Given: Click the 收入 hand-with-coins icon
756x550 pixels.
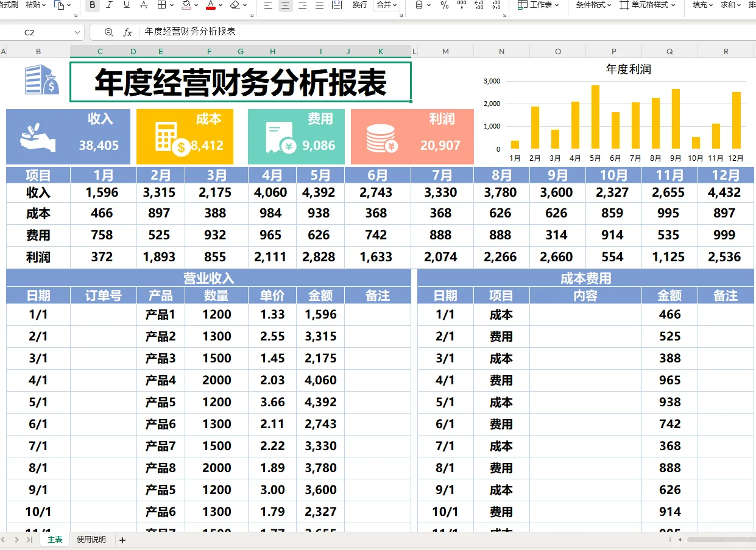Looking at the screenshot, I should 38,137.
